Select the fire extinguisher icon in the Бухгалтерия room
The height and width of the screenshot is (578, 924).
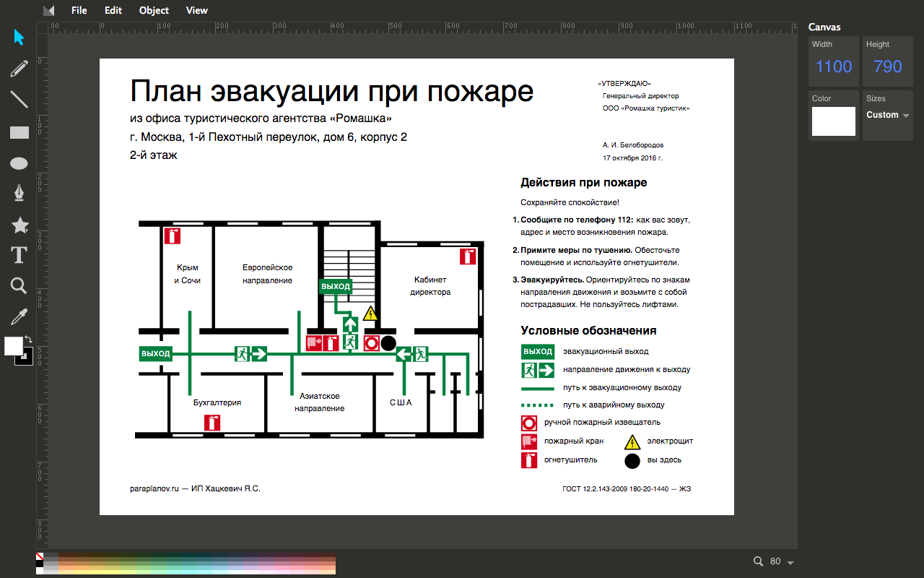[212, 423]
